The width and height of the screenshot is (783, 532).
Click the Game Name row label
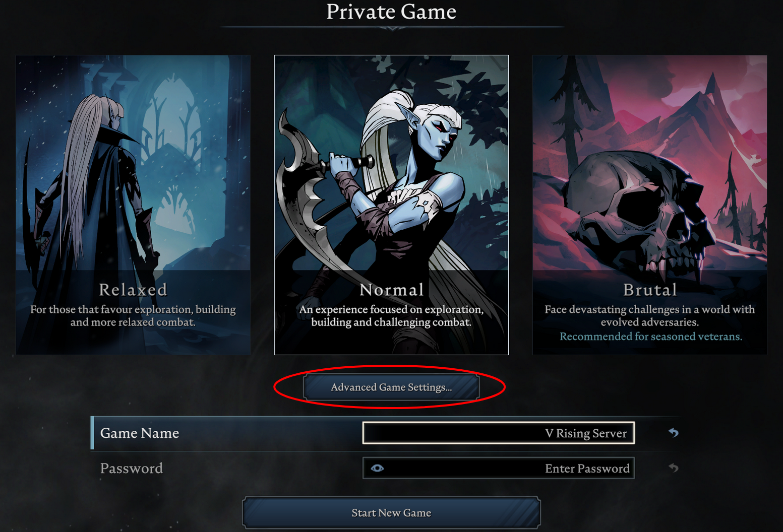[140, 433]
